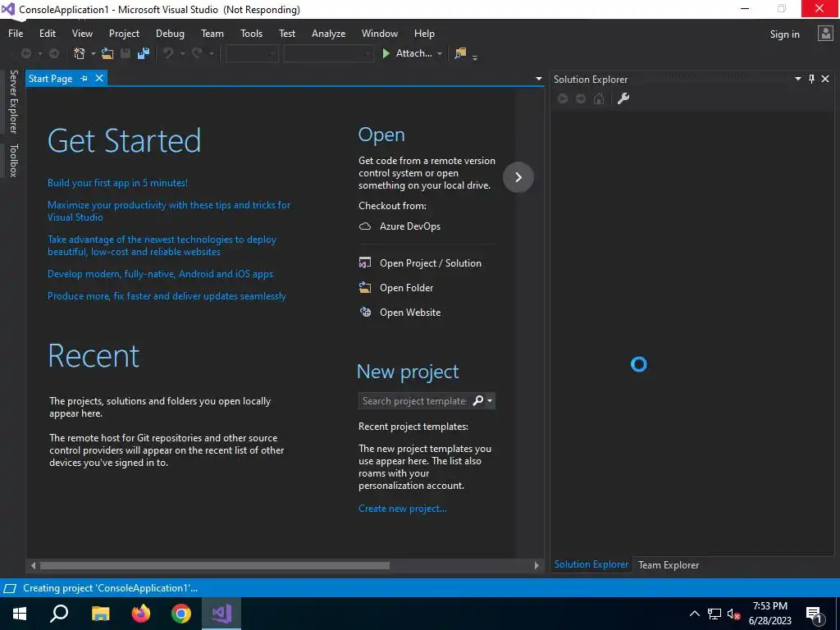Open the Test menu
The height and width of the screenshot is (630, 840).
tap(286, 33)
